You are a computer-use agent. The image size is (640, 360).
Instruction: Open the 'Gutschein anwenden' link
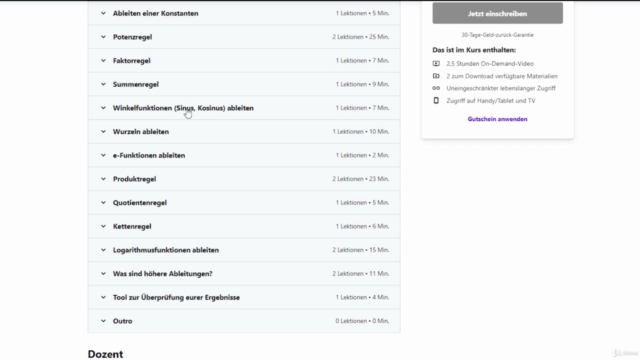[x=498, y=119]
